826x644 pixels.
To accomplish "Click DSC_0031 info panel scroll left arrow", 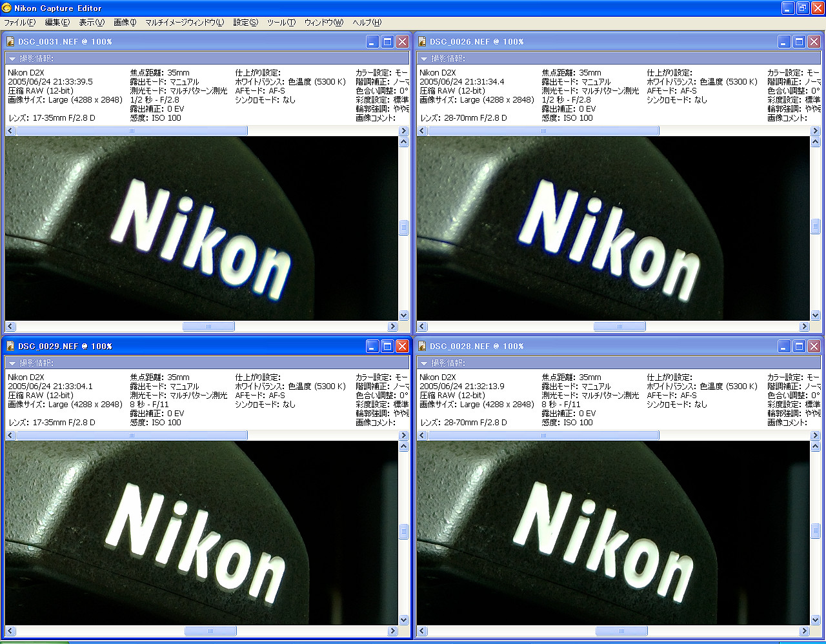I will pyautogui.click(x=10, y=131).
